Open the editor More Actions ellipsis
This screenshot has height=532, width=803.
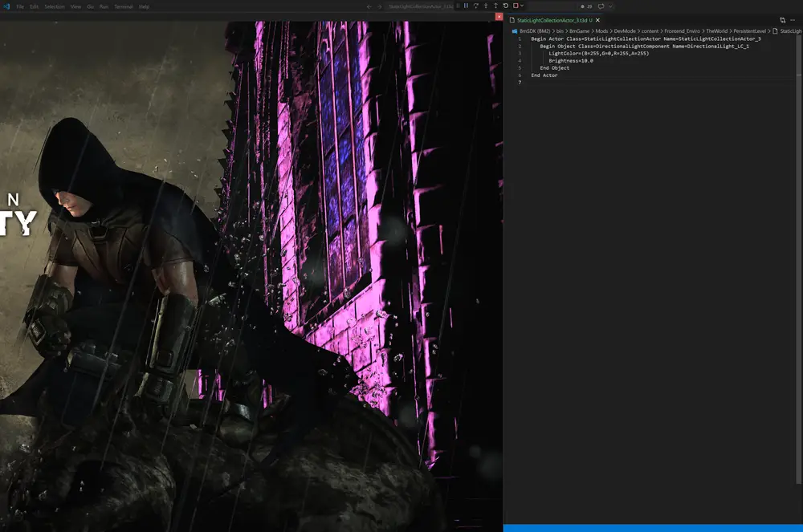coord(793,21)
